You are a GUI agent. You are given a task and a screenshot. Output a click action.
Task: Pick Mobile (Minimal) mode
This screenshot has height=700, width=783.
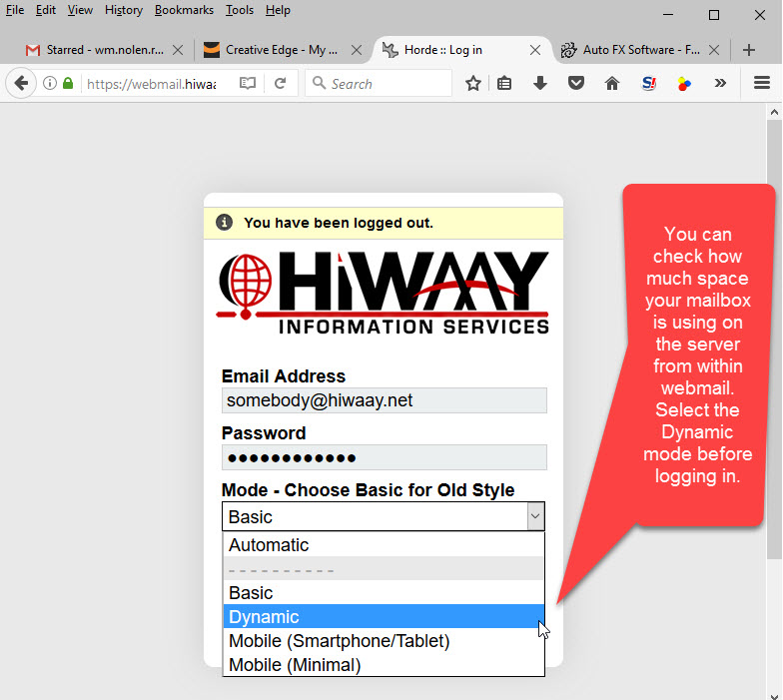(384, 665)
